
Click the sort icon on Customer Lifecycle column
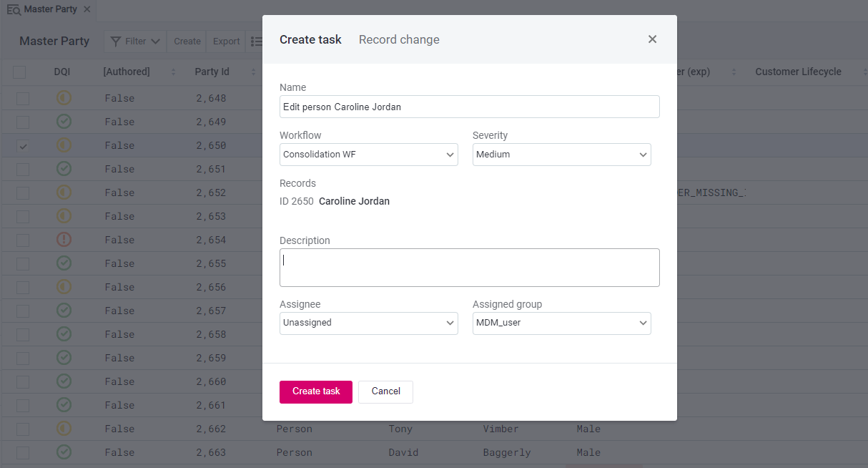864,72
